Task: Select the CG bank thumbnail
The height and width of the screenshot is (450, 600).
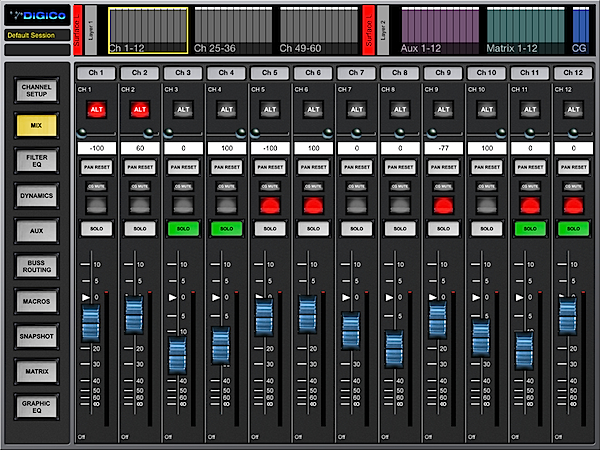Action: pos(580,30)
